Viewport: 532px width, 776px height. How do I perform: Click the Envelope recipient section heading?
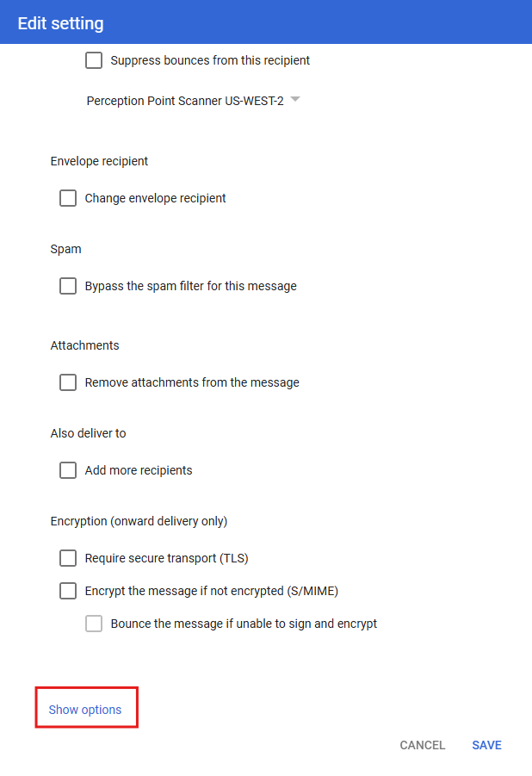click(99, 161)
